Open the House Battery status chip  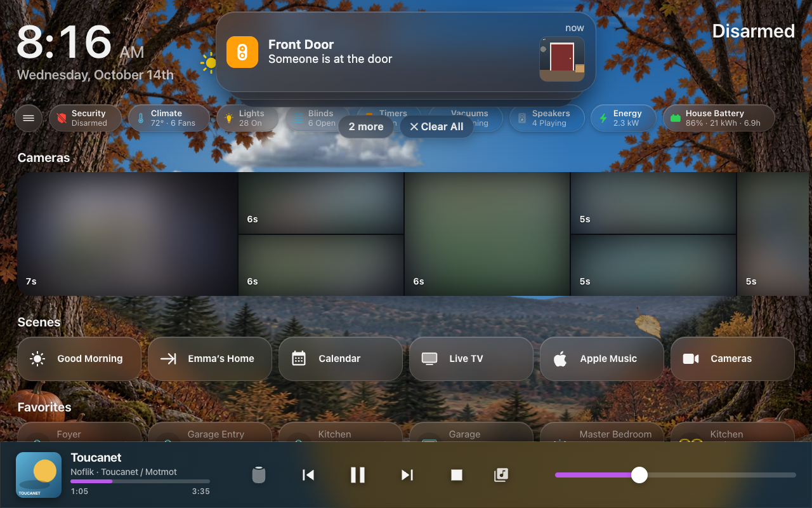tap(719, 118)
